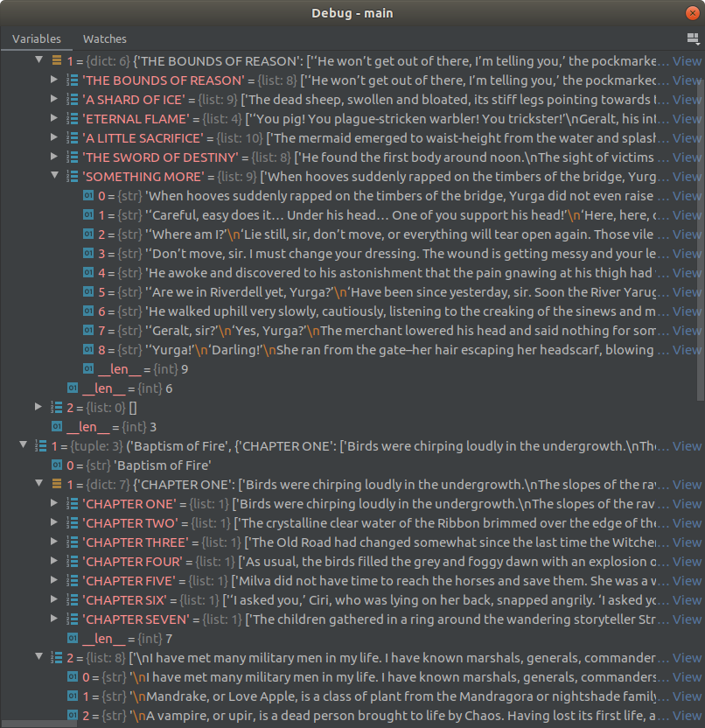Image resolution: width=705 pixels, height=728 pixels.
Task: Click the vertical scrollbar of the variables tree
Action: point(701,239)
